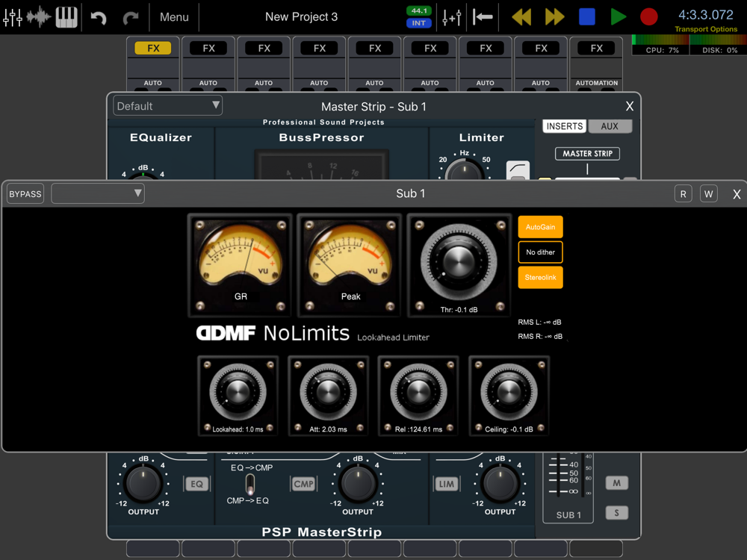Click the 4:3.3.072 time display
747x560 pixels.
pyautogui.click(x=706, y=15)
